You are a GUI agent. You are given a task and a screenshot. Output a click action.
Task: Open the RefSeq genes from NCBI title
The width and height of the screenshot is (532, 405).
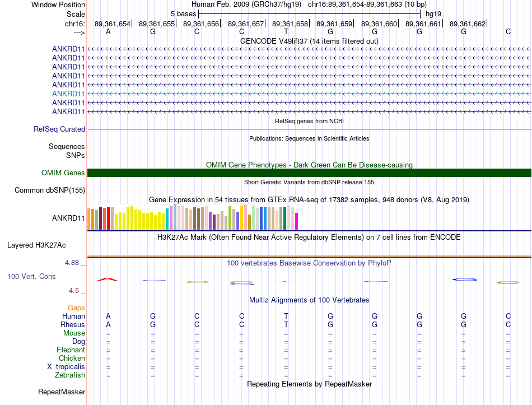tap(309, 121)
